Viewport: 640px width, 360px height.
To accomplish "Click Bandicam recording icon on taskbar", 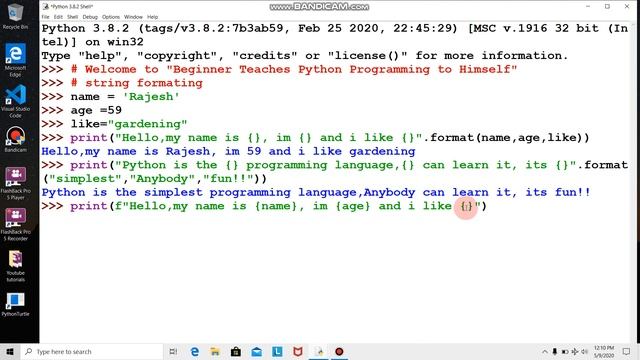I will click(339, 351).
